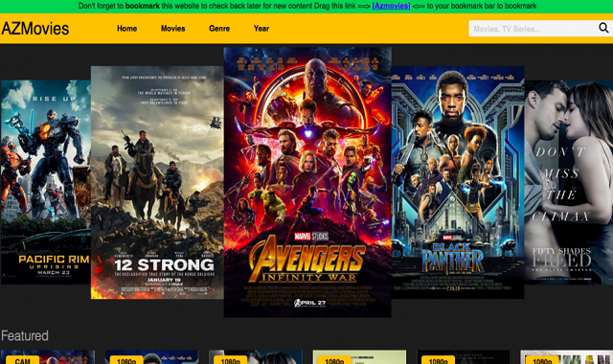
Task: Click the [Azmovies] bookmark link
Action: tap(391, 6)
